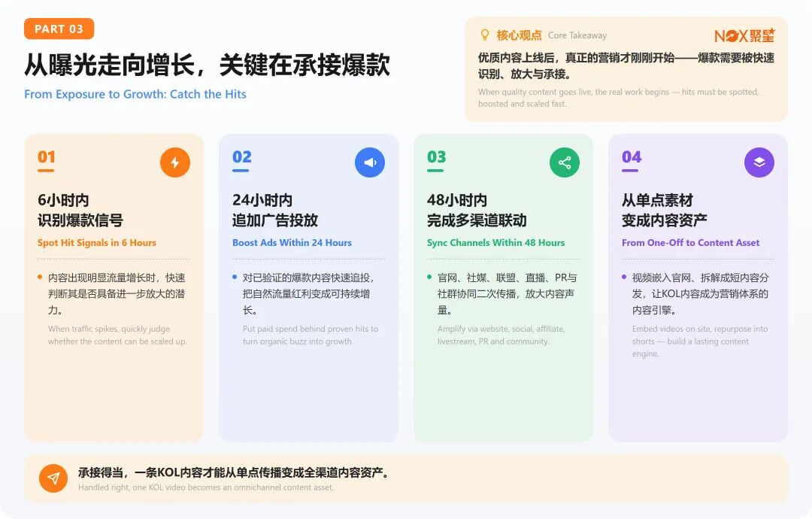The image size is (812, 519).
Task: Click heading 48小时内 完成多渠道联动
Action: click(477, 211)
